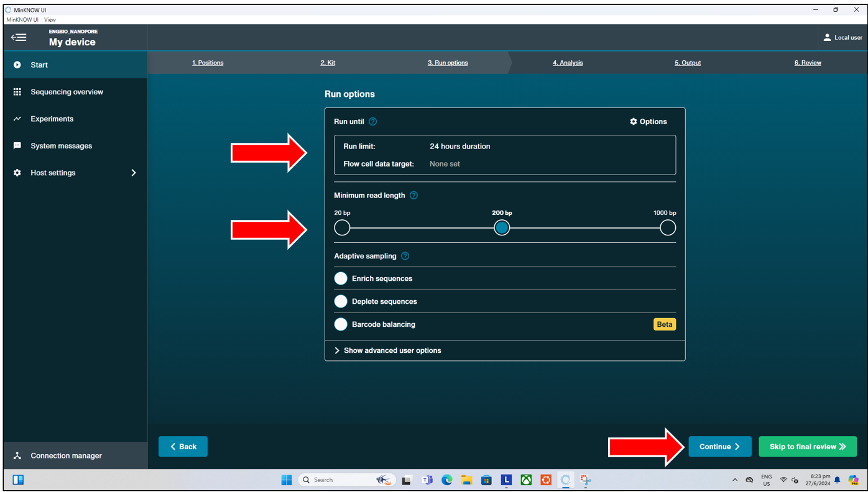Open the Run until Options settings
Screen dimensions: 868x492
(x=649, y=122)
